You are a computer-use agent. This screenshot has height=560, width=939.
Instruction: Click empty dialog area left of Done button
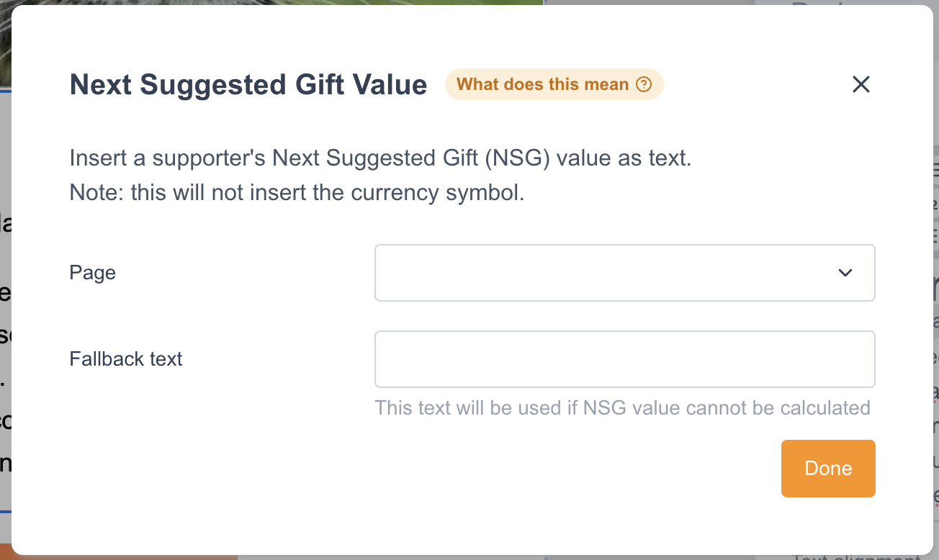(x=432, y=469)
